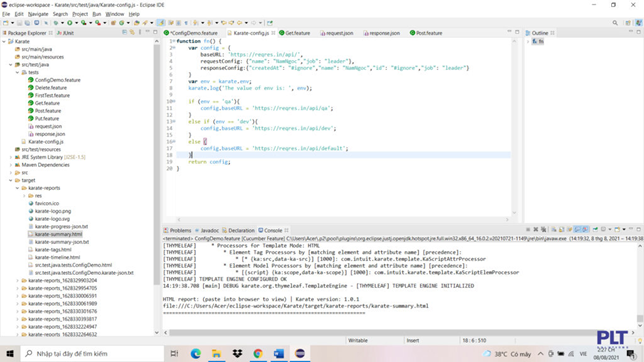Image resolution: width=644 pixels, height=362 pixels.
Task: Click the Run External Tools toolbar icon
Action: click(x=98, y=23)
